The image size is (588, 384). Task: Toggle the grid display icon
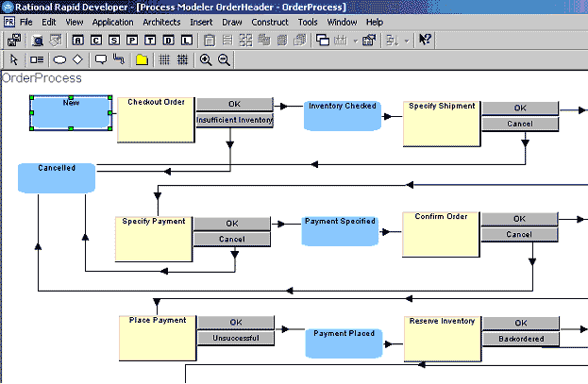coord(163,59)
